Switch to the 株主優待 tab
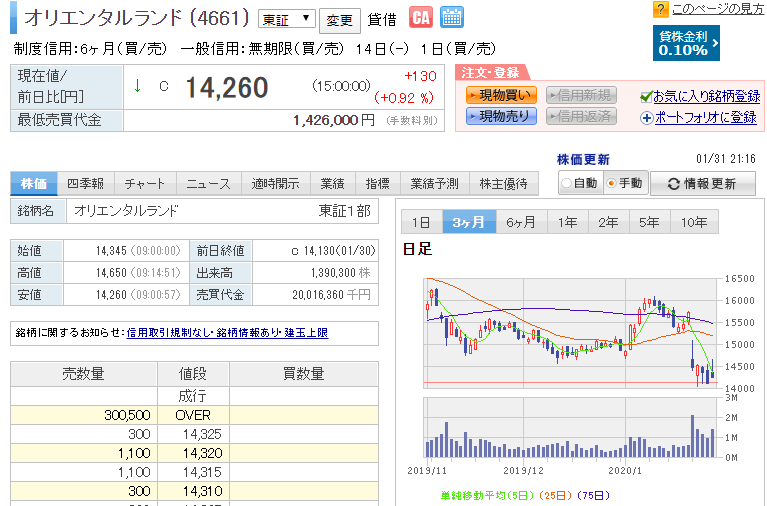The height and width of the screenshot is (506, 767). click(x=503, y=184)
